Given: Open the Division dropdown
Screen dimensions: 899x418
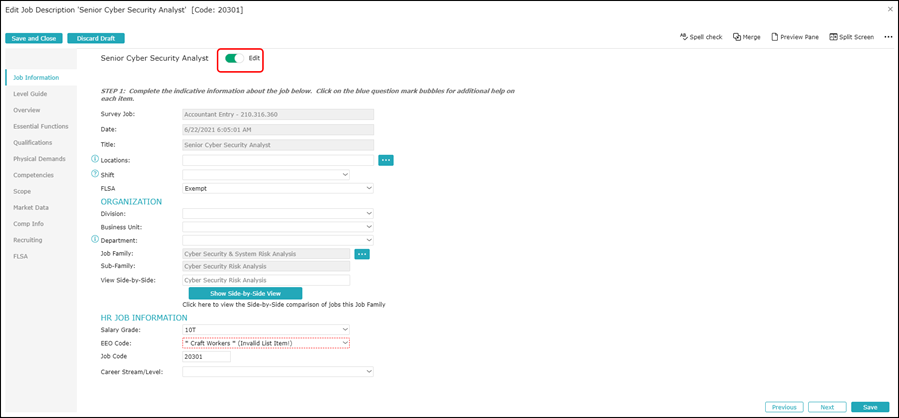Looking at the screenshot, I should pos(278,213).
